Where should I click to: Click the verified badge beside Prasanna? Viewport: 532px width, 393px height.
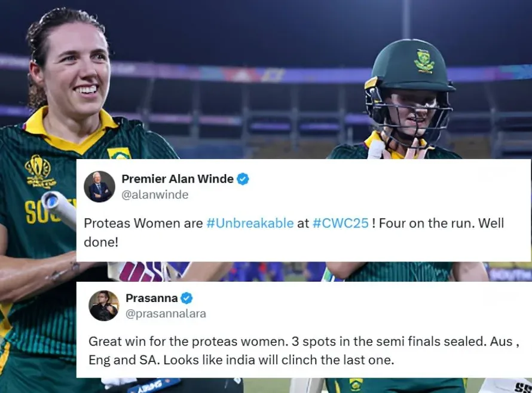[186, 298]
